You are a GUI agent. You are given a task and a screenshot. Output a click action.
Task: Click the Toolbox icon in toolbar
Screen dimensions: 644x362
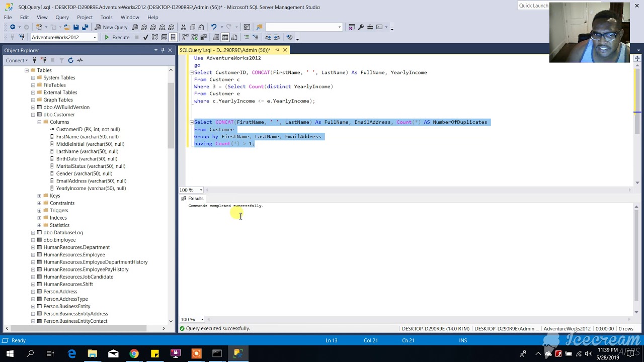click(x=370, y=27)
